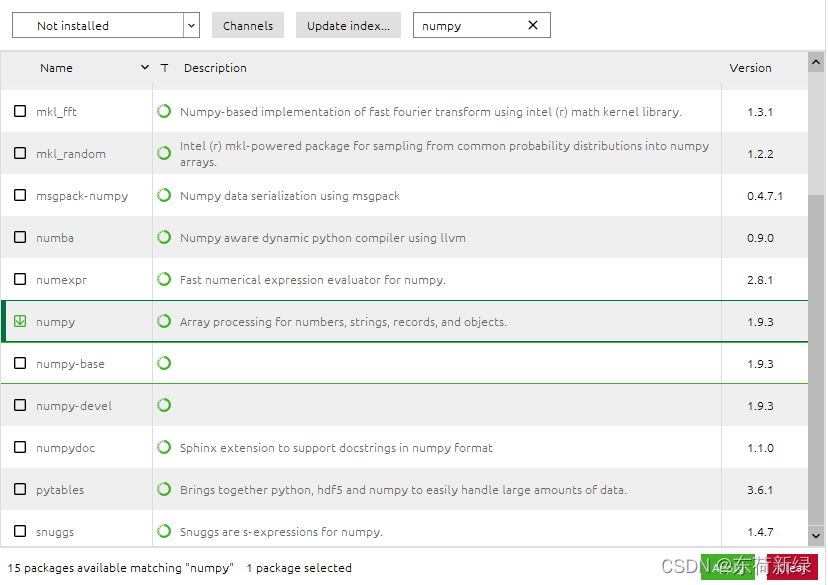Click the numpydoc package name
Viewport: 828px width, 585px height.
click(x=65, y=448)
